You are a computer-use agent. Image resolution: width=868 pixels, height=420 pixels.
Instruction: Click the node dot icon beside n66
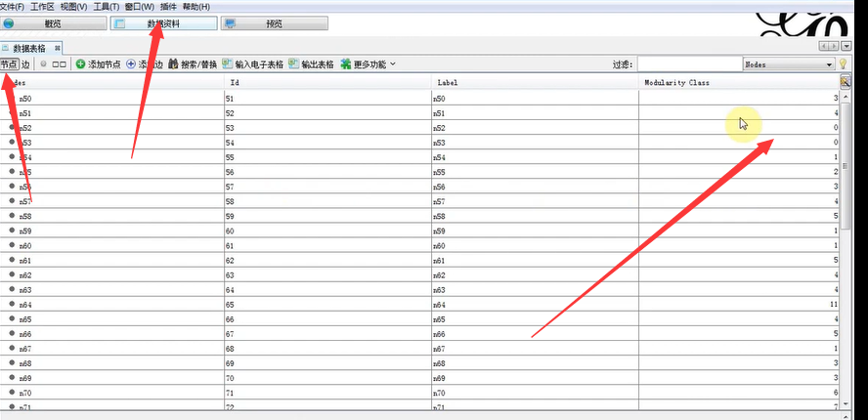point(12,333)
